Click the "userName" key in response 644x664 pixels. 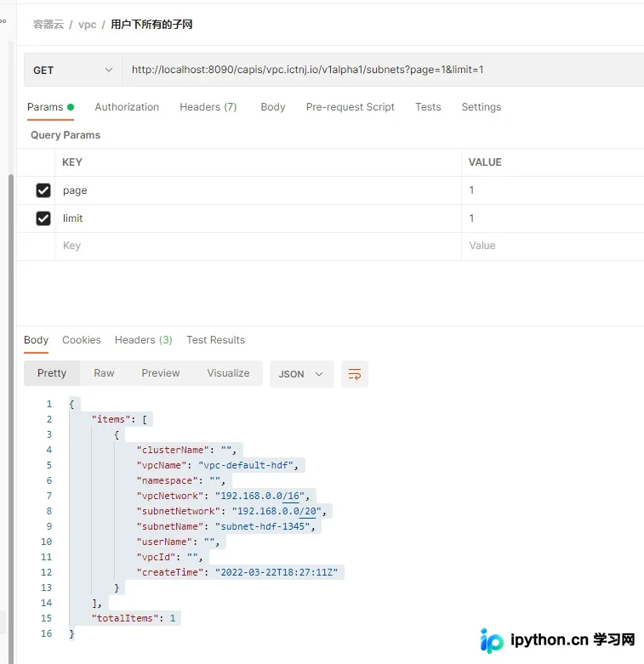164,542
